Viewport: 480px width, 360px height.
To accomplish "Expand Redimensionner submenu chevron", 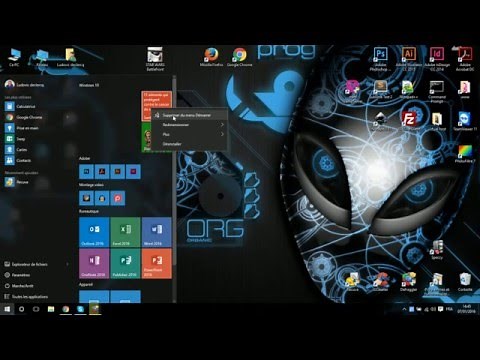I will 222,125.
